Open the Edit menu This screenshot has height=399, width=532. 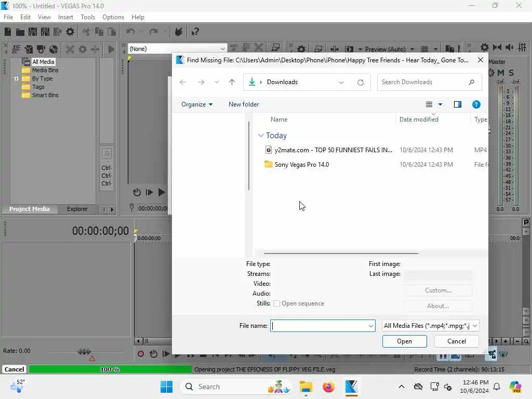pos(25,17)
